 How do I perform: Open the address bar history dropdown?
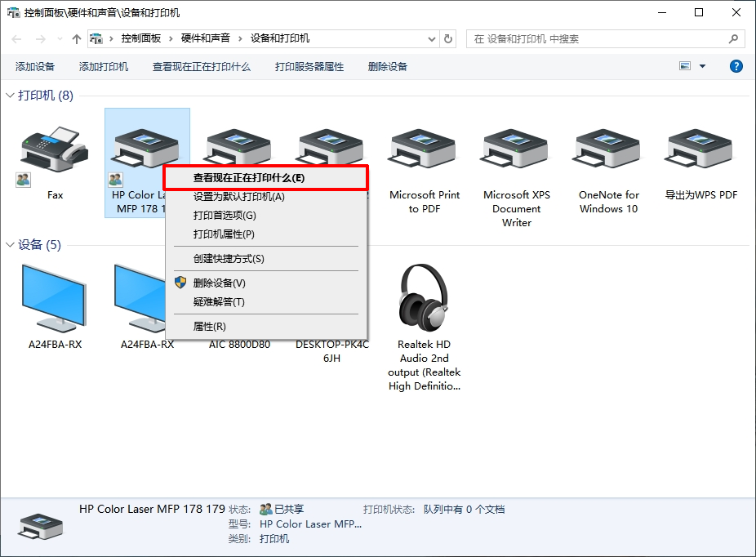point(432,39)
